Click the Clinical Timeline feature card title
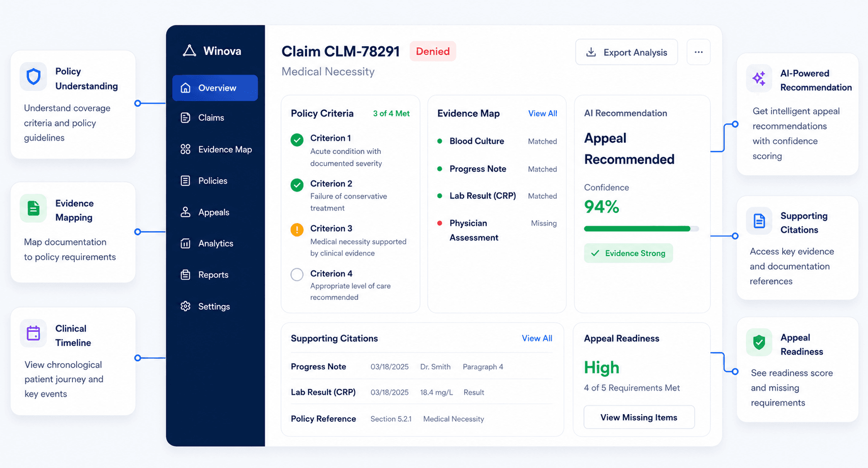Screen dimensions: 868x468 tap(73, 335)
